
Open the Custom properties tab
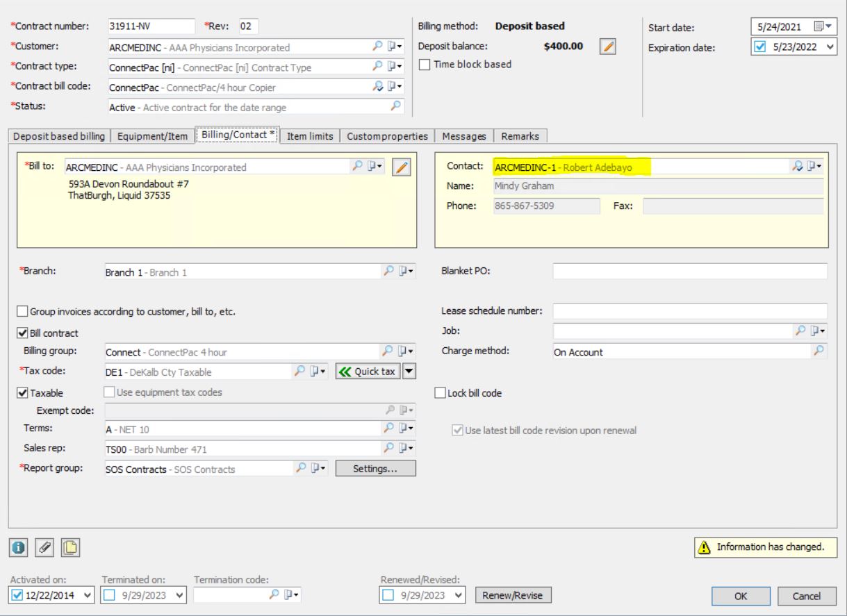click(388, 136)
